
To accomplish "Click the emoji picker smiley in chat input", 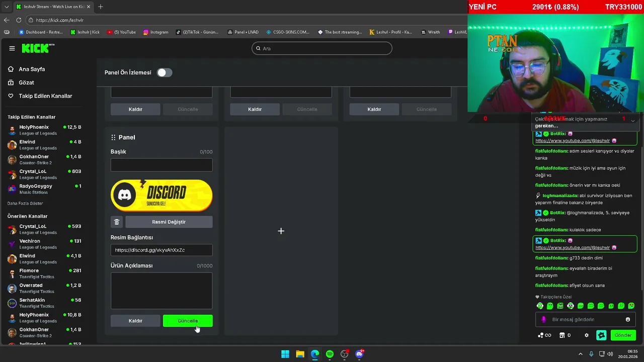I will [628, 319].
